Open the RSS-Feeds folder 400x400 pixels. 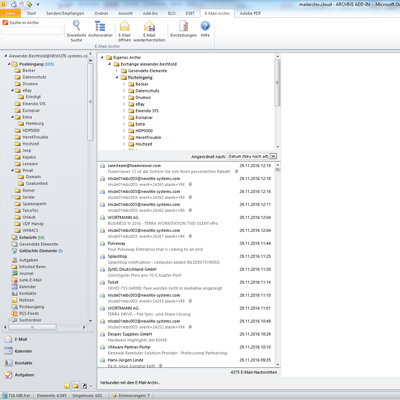coord(25,313)
